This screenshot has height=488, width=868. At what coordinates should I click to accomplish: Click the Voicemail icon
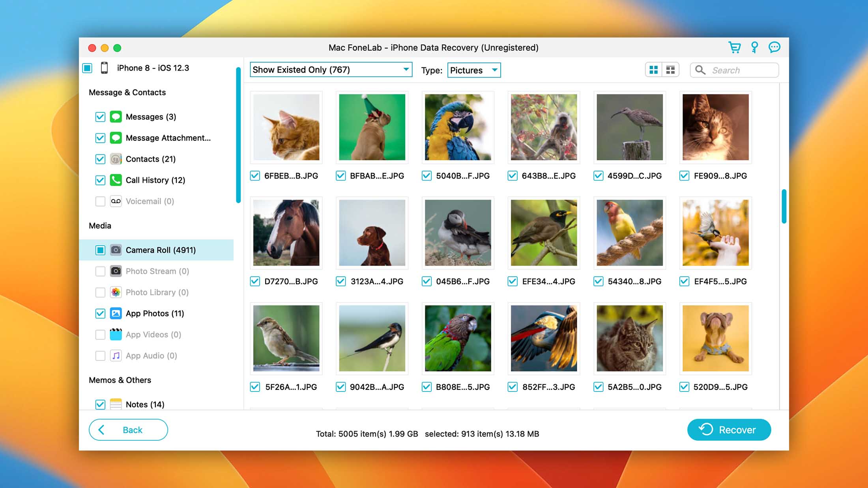[116, 201]
